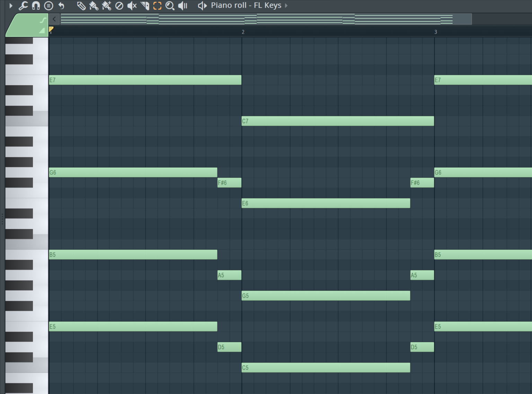Select the C7 note

337,121
